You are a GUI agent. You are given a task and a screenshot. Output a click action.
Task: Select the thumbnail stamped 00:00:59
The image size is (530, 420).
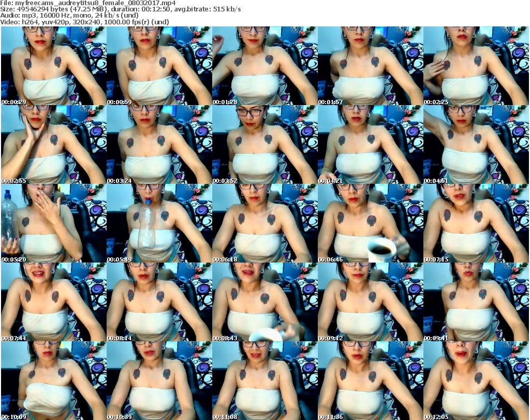(159, 66)
